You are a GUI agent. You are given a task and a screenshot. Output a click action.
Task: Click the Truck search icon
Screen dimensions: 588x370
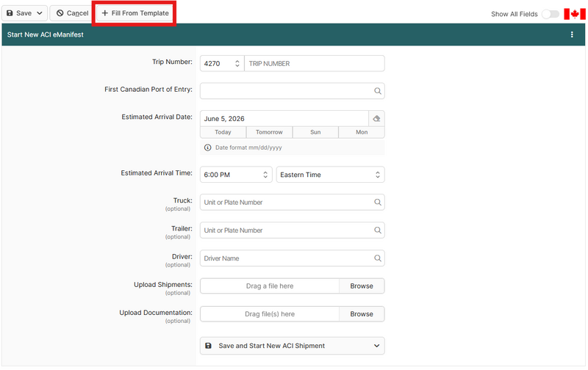378,202
